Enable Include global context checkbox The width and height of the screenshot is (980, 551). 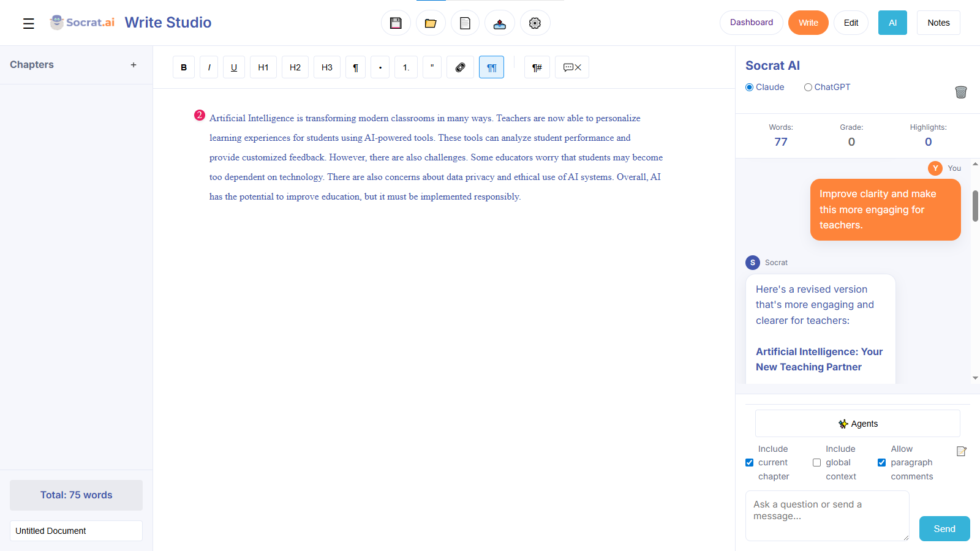(816, 463)
